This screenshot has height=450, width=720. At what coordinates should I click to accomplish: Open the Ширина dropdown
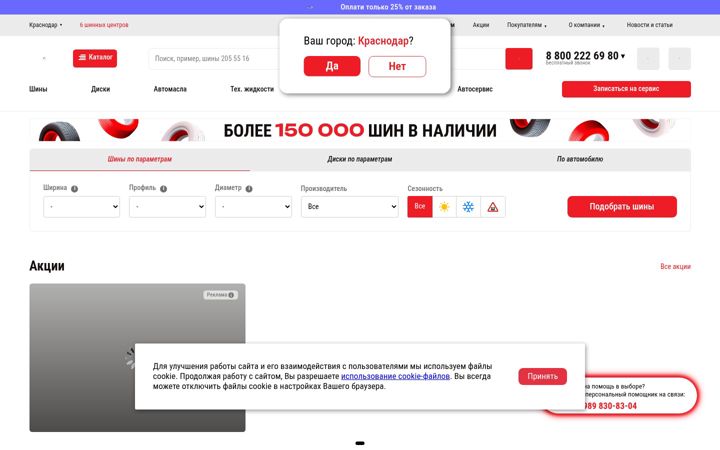pos(81,207)
